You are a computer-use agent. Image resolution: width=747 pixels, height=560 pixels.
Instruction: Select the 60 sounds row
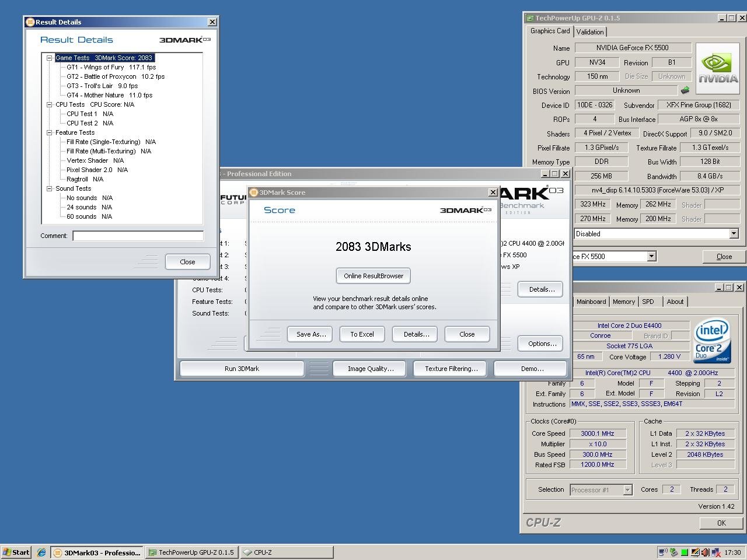click(x=89, y=216)
